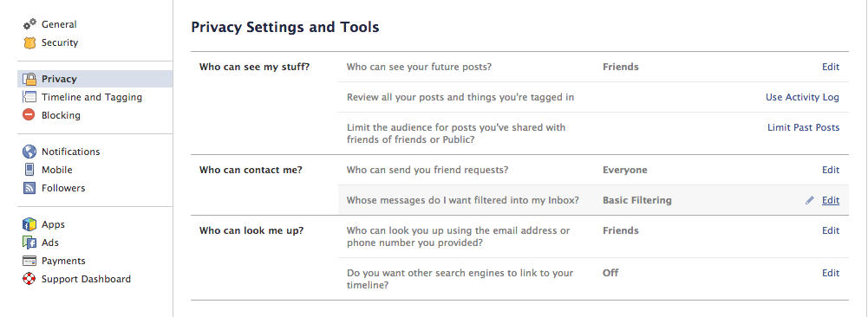Click the General gears icon

coord(29,24)
